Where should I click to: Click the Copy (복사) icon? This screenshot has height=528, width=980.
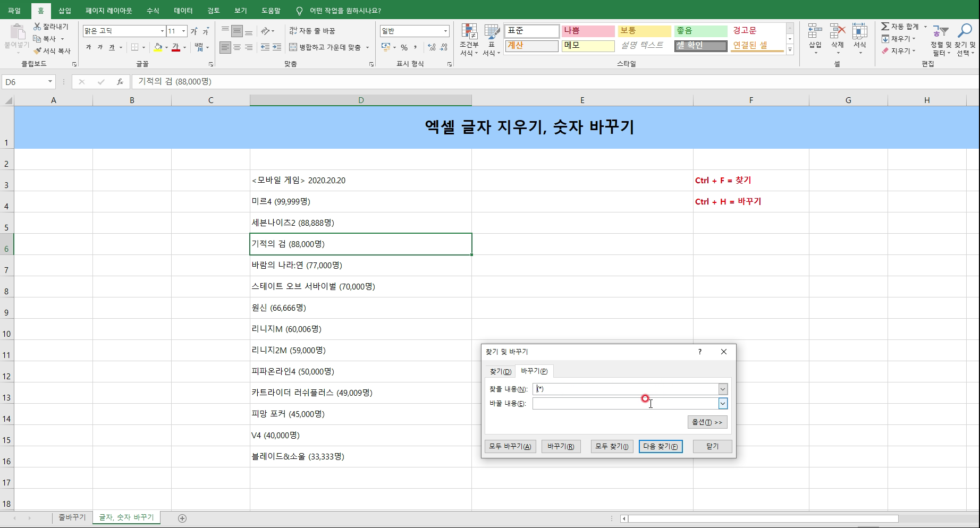(x=37, y=39)
